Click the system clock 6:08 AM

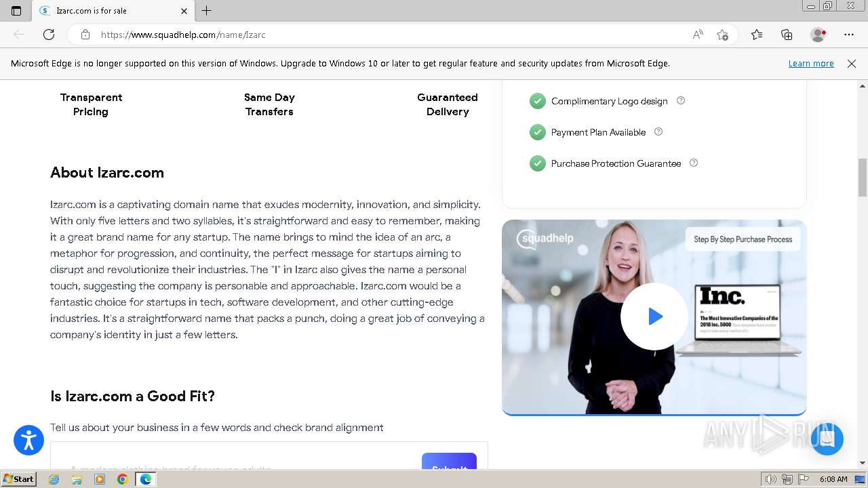coord(833,479)
